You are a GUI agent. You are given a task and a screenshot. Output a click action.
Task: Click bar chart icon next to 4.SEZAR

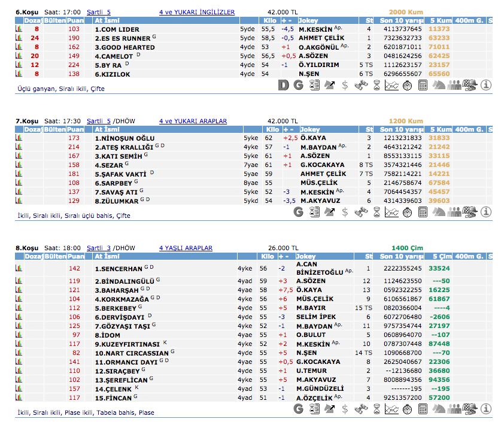(x=19, y=165)
